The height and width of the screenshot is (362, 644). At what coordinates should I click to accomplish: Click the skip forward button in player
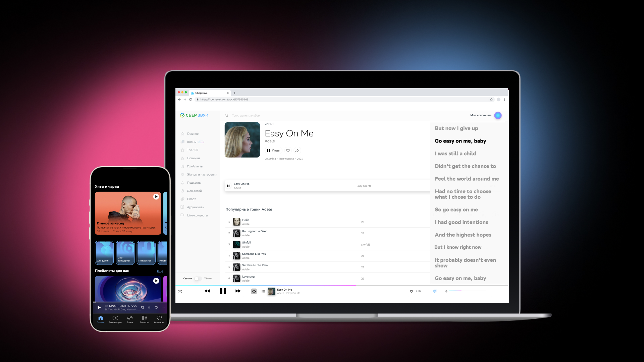pos(237,291)
